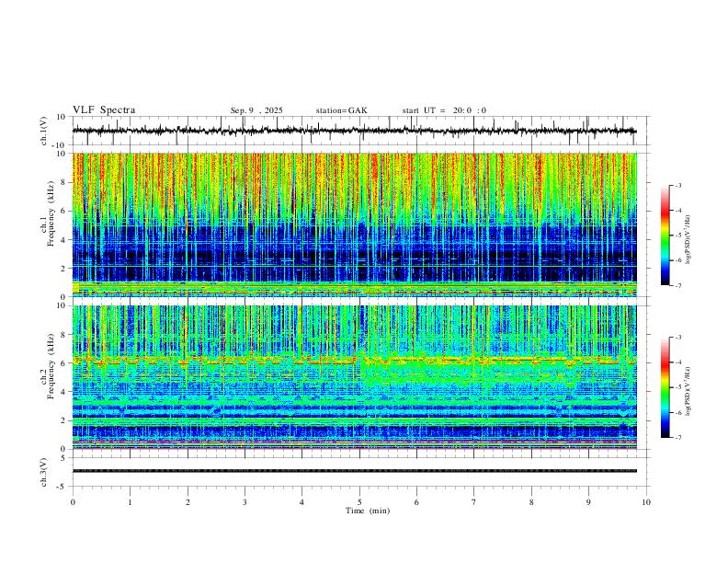Select the upper colorbar log(PSD) label
Viewport: 728px width, 563px height.
coord(688,240)
